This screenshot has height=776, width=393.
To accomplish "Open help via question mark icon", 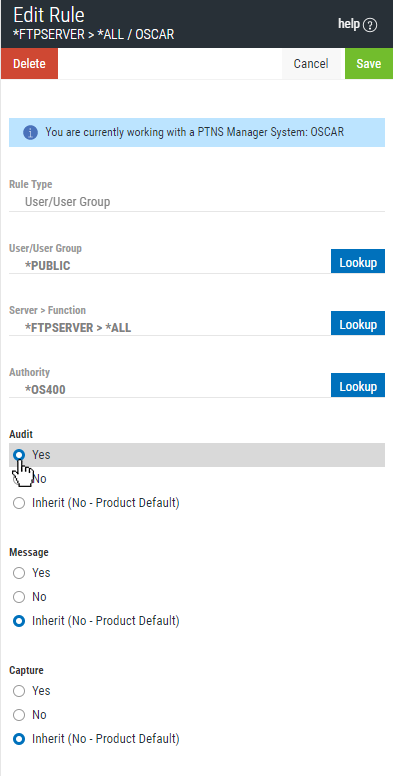I will (370, 25).
